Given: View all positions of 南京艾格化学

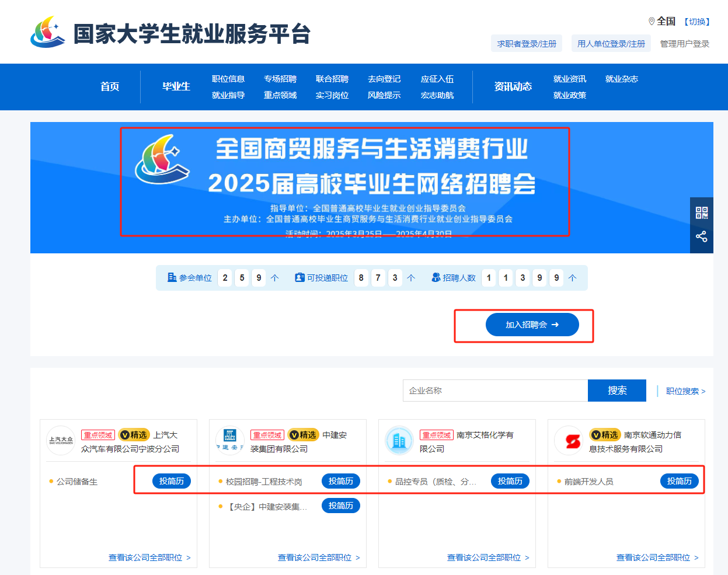Looking at the screenshot, I should [x=488, y=557].
